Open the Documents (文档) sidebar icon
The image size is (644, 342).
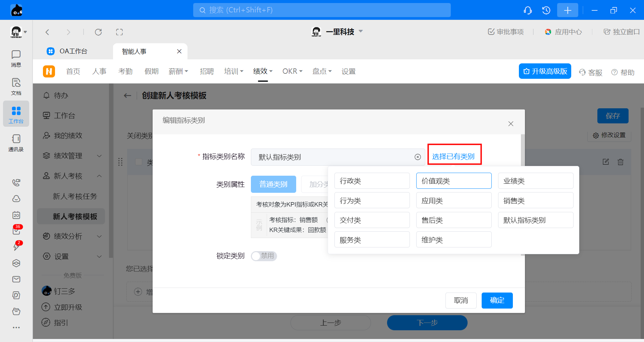tap(16, 87)
